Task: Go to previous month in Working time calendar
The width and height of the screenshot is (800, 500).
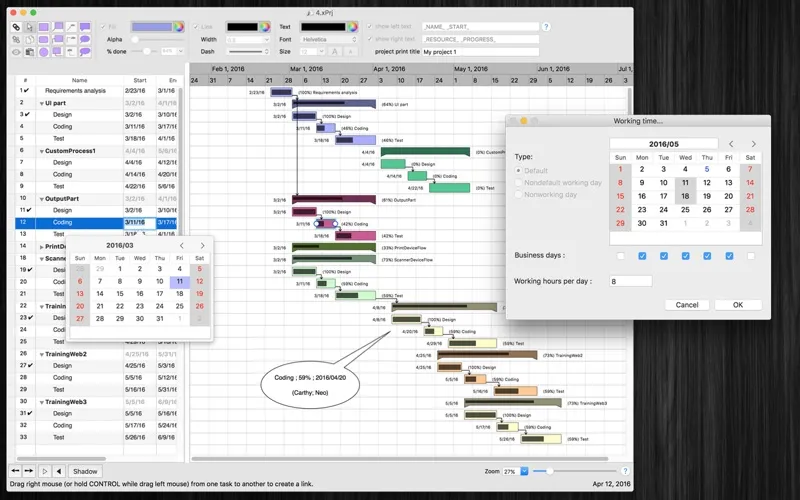Action: [731, 144]
